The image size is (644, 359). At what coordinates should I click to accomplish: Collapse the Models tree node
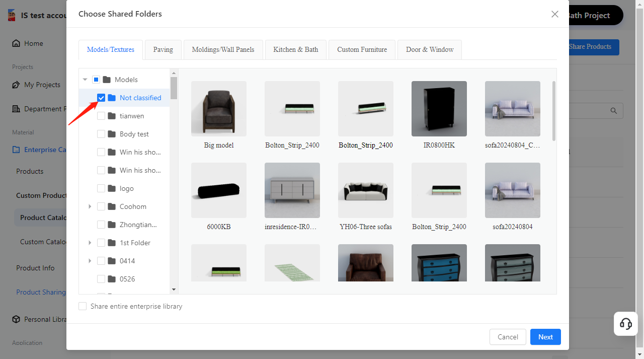85,80
